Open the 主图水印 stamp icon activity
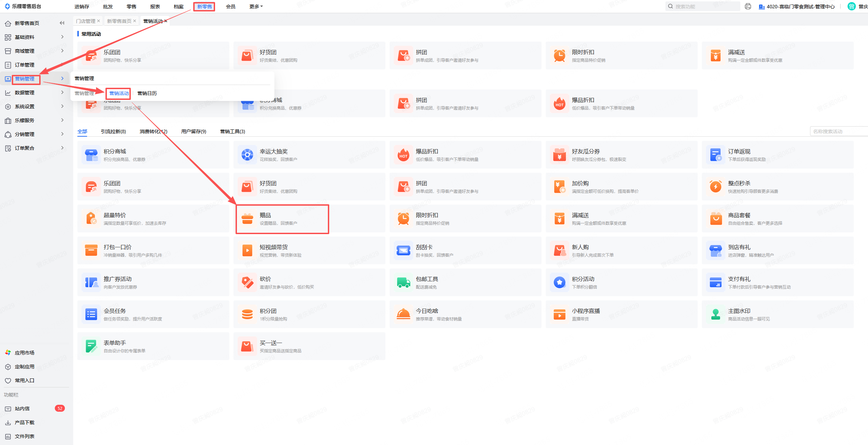Screen dimensions: 868x445 coord(715,314)
